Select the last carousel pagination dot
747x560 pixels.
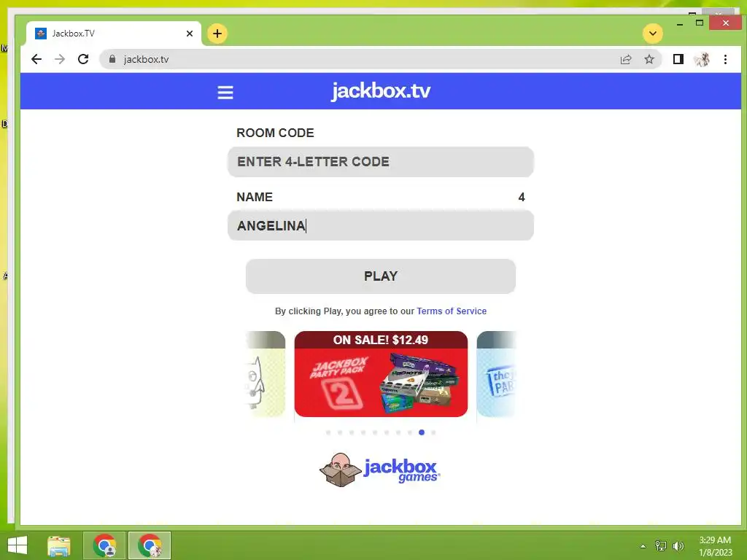(x=433, y=432)
